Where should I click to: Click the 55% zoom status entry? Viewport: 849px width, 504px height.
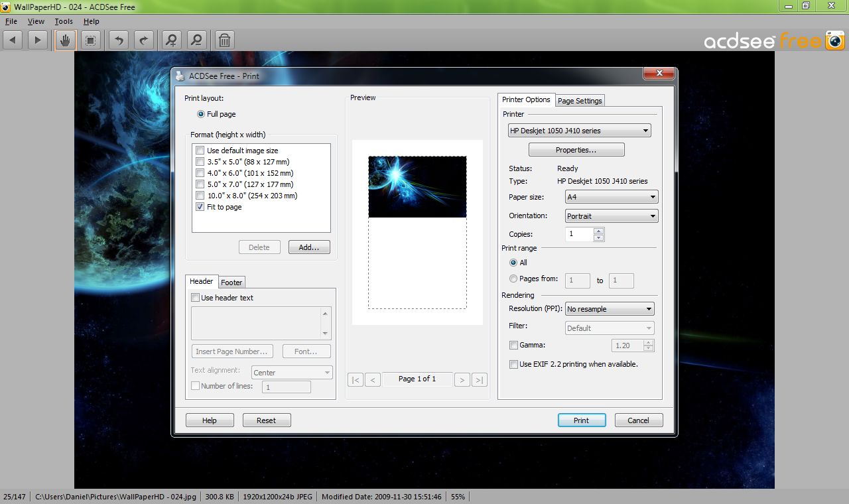pyautogui.click(x=458, y=497)
